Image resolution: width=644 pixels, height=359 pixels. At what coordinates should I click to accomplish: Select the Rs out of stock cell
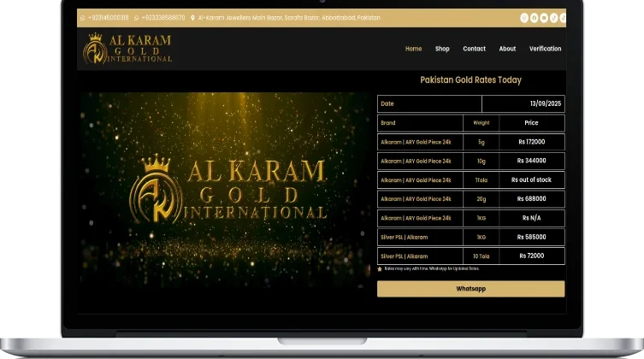pyautogui.click(x=531, y=180)
